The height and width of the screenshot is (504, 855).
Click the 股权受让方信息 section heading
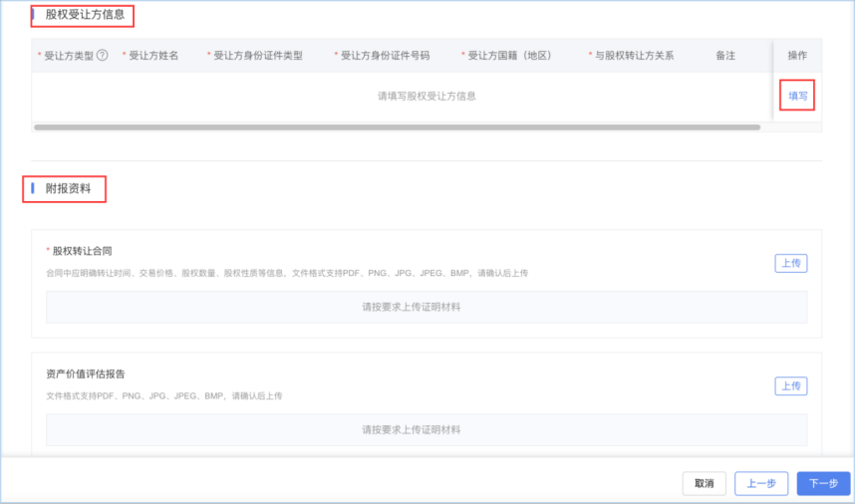click(85, 15)
